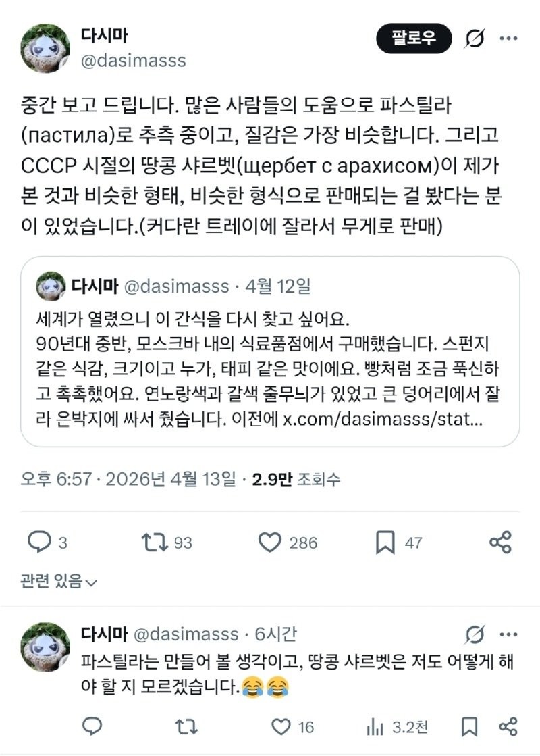Viewport: 540px width, 756px height.
Task: Click the reply icon on the main tweet
Action: click(38, 541)
